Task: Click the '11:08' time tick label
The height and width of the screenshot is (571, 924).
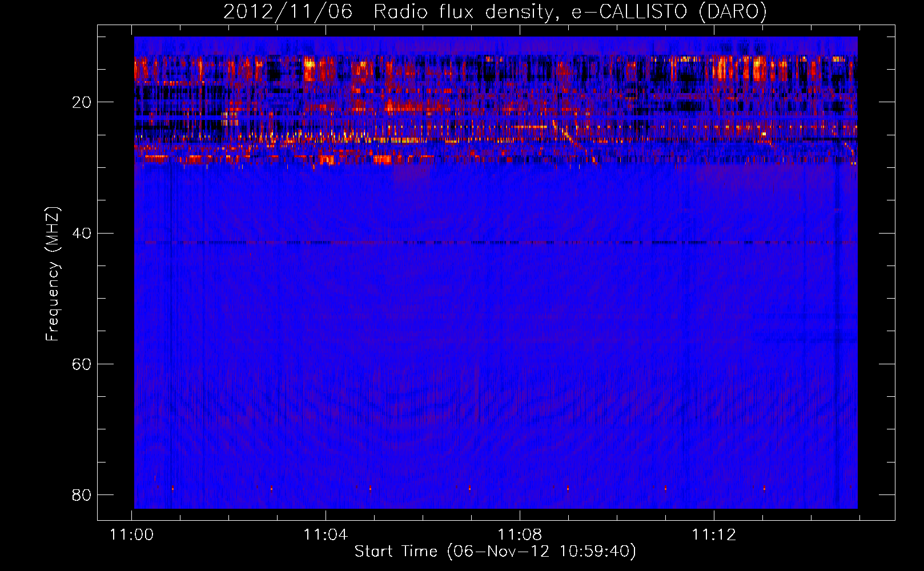Action: click(x=520, y=535)
